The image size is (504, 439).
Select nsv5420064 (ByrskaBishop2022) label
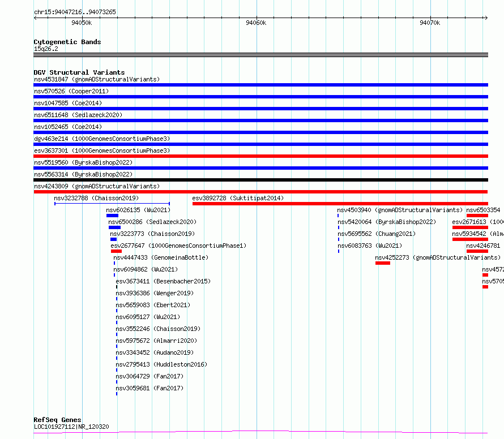tap(387, 222)
